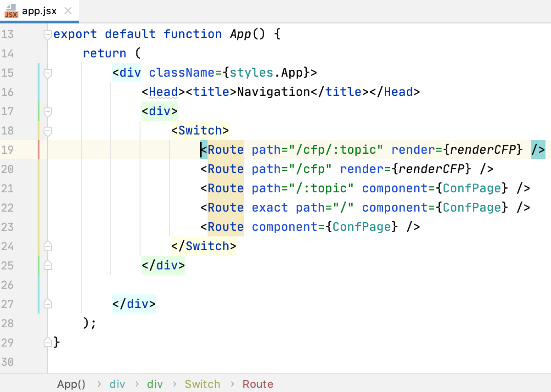Place the caret on renderCFP in line 19
The height and width of the screenshot is (392, 551).
click(483, 150)
